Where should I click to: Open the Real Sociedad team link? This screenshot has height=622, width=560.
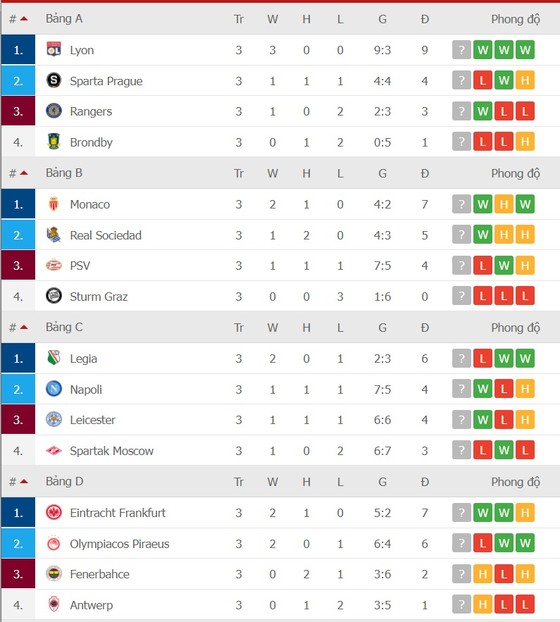pyautogui.click(x=105, y=235)
